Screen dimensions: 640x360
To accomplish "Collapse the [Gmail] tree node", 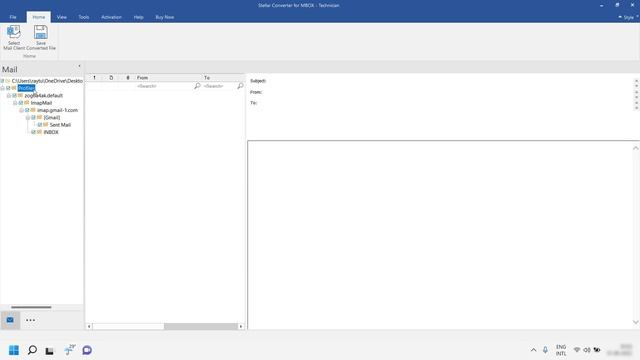I will click(28, 118).
